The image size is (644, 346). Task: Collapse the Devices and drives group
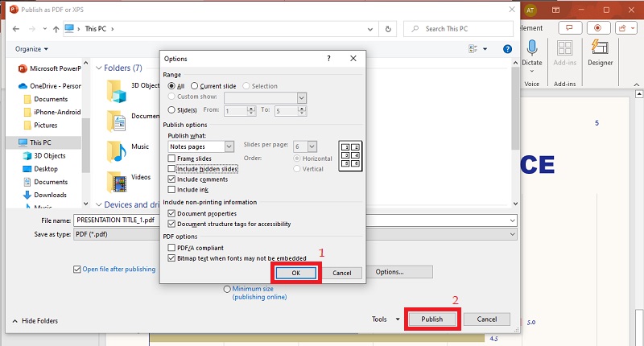pos(98,204)
